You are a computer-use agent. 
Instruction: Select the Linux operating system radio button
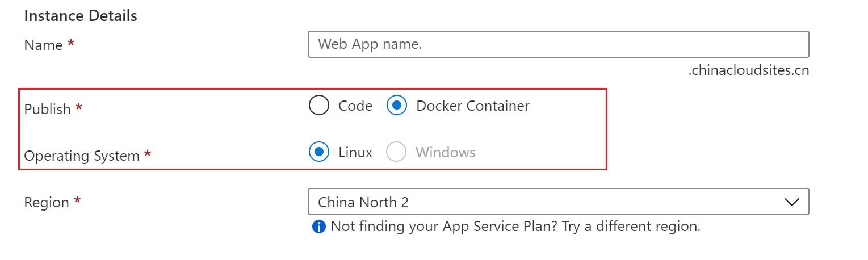319,152
